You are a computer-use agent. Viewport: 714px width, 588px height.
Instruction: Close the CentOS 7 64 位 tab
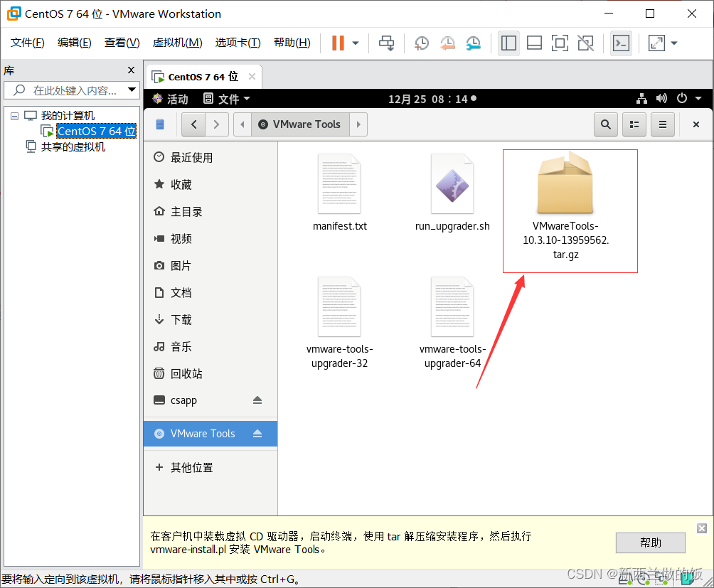252,77
